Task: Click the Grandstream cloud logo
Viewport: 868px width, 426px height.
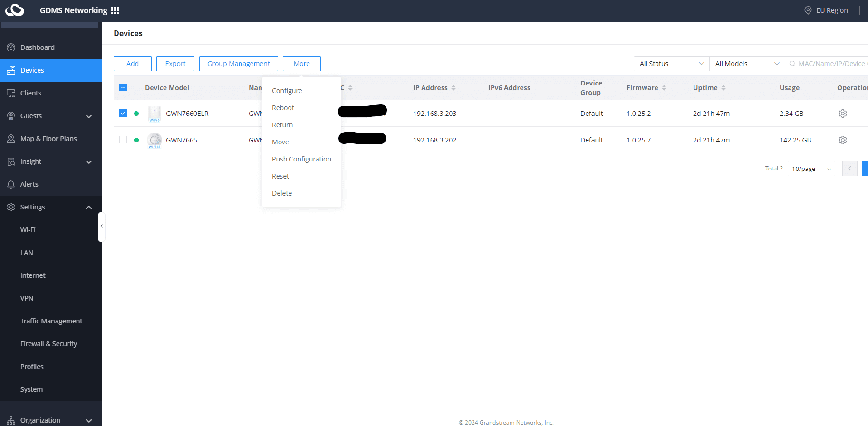Action: (15, 10)
